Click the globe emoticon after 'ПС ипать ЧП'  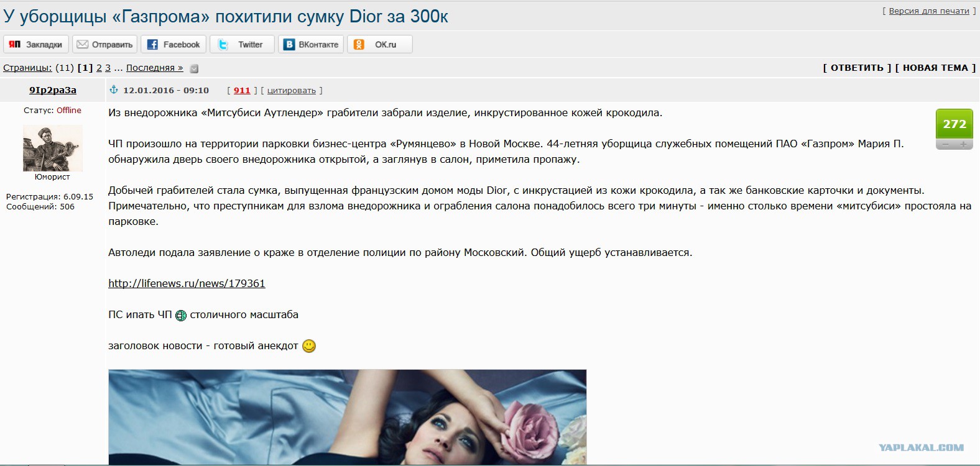click(x=181, y=316)
